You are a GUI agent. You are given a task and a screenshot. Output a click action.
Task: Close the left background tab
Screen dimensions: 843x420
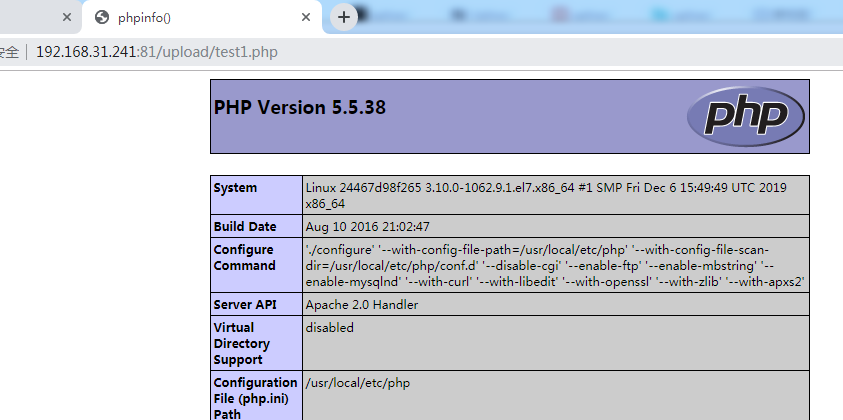tap(67, 17)
